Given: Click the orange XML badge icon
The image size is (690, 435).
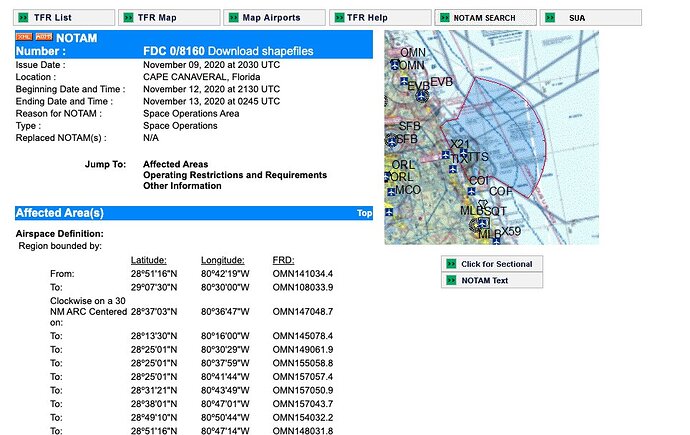Looking at the screenshot, I should click(x=24, y=37).
